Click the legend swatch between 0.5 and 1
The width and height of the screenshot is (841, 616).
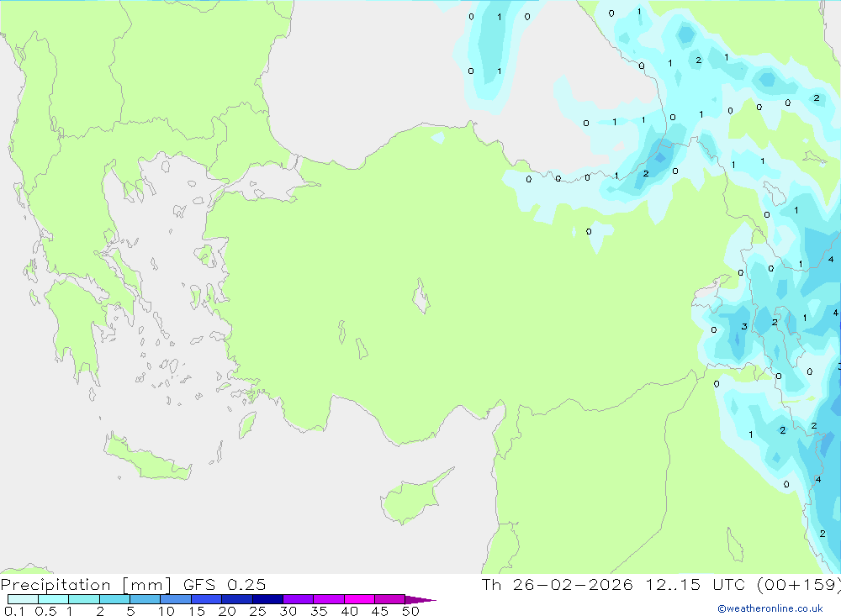point(54,599)
